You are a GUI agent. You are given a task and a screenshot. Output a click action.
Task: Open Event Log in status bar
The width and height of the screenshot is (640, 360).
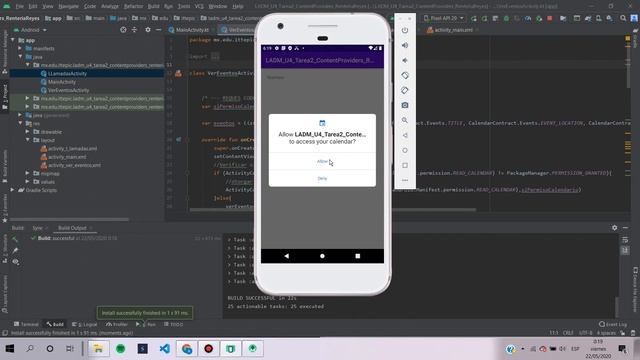(x=613, y=324)
